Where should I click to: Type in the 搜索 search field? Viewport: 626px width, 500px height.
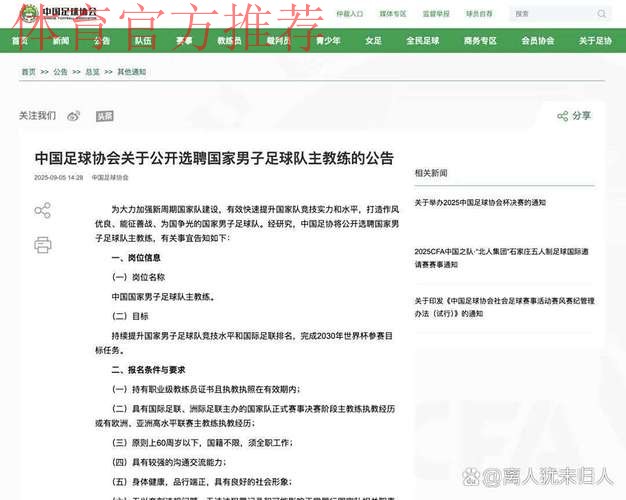point(550,14)
